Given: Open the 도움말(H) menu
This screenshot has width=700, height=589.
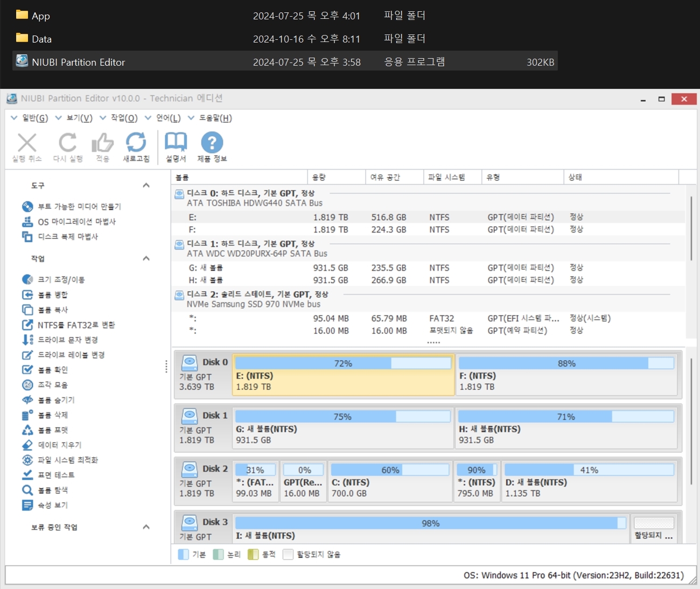Looking at the screenshot, I should [x=210, y=118].
